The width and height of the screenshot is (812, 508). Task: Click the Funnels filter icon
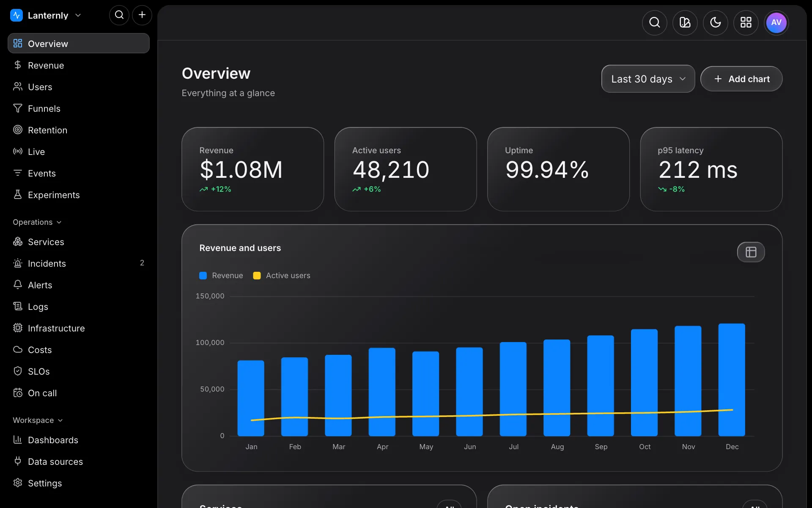point(18,108)
